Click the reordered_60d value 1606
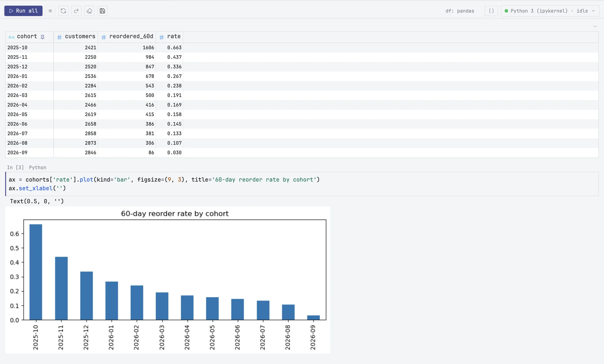This screenshot has width=604, height=364. coord(148,48)
